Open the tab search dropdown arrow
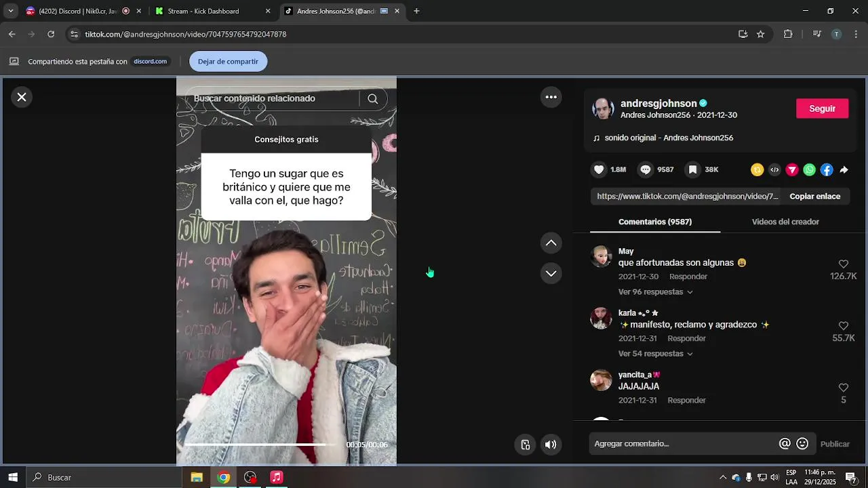 10,11
